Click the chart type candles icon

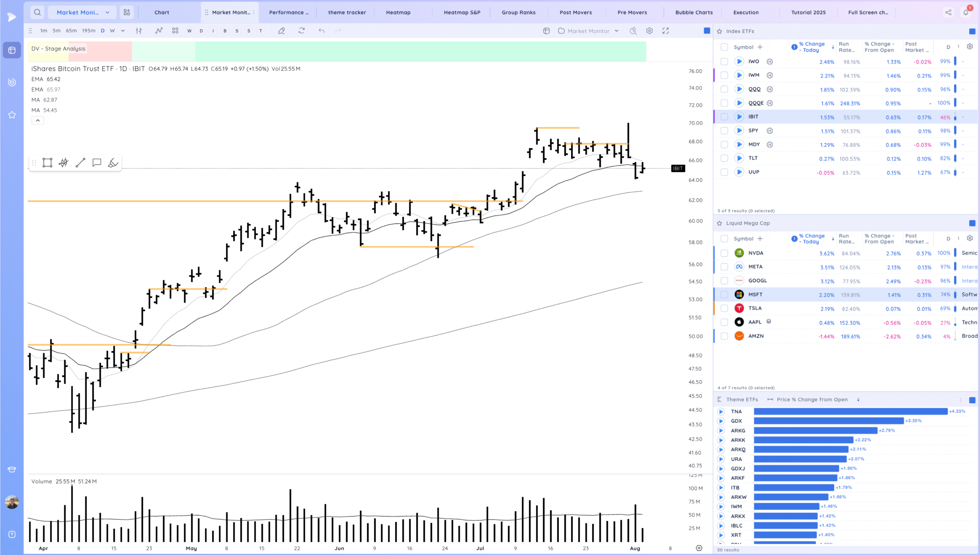click(x=139, y=31)
